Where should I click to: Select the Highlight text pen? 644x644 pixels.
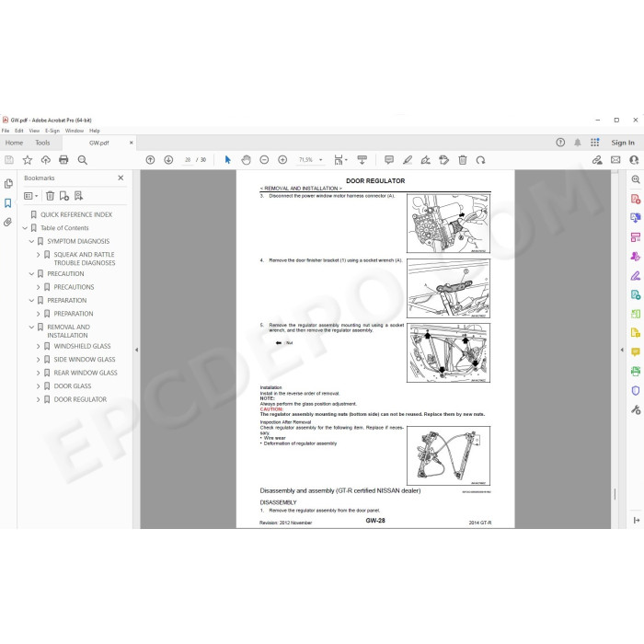(408, 160)
